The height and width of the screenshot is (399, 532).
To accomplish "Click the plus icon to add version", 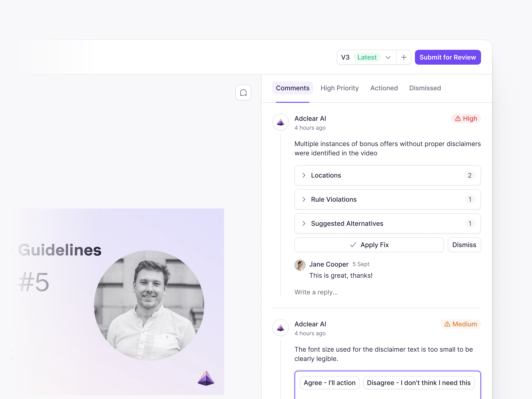I will (403, 57).
